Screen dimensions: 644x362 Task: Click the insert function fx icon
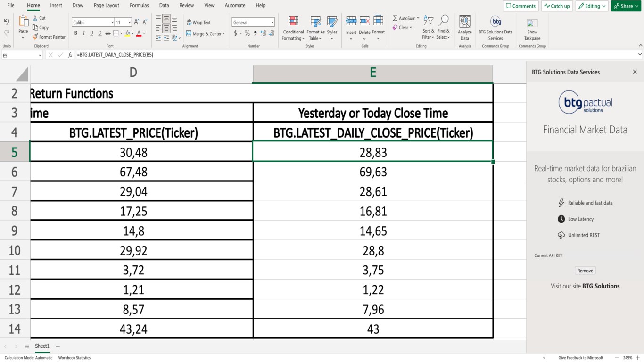[70, 55]
